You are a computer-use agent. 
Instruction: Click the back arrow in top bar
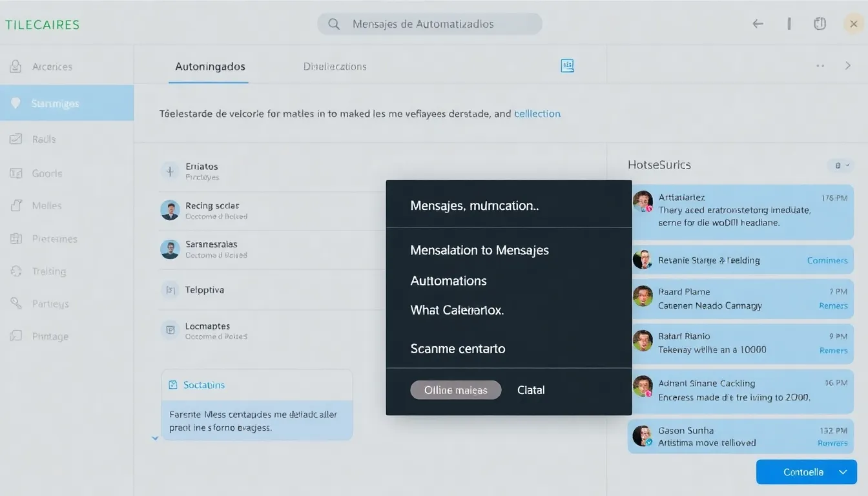point(758,24)
